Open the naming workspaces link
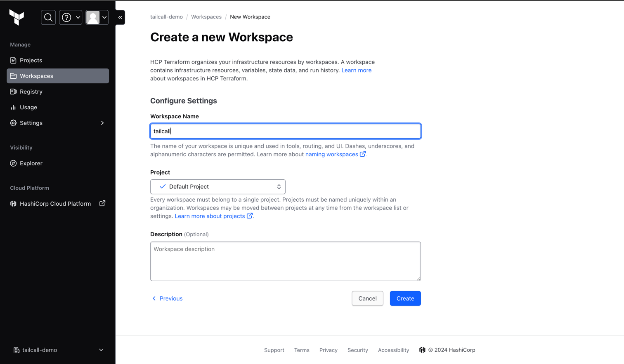Image resolution: width=624 pixels, height=364 pixels. pos(332,154)
